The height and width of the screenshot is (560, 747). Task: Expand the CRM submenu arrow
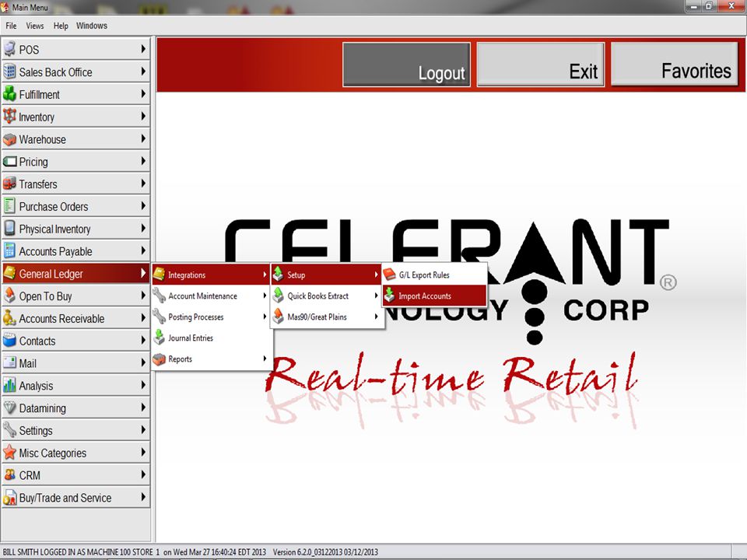click(x=143, y=474)
